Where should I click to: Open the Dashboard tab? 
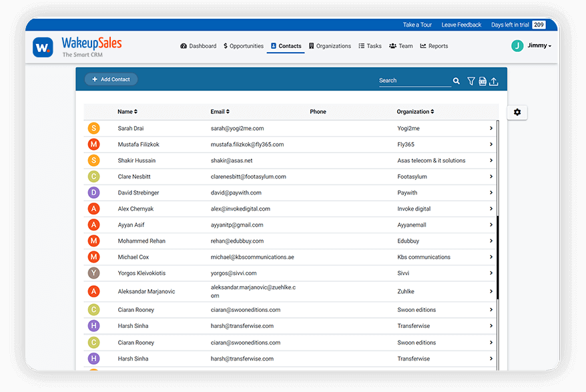(198, 46)
